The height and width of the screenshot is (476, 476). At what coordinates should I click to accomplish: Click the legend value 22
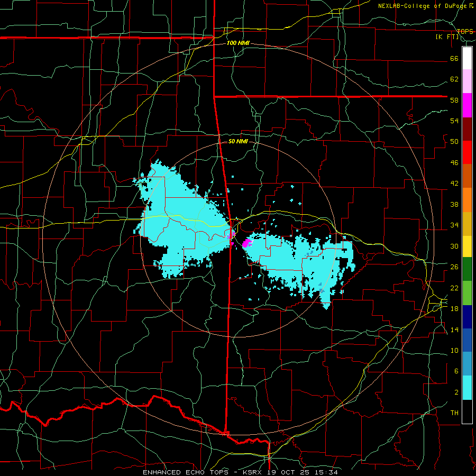click(x=454, y=288)
